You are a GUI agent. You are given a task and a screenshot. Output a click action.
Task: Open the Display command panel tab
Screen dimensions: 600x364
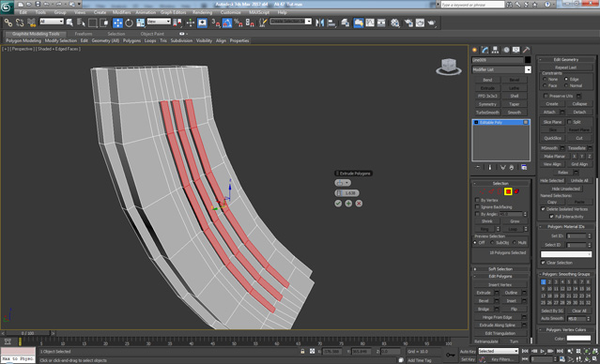point(516,50)
